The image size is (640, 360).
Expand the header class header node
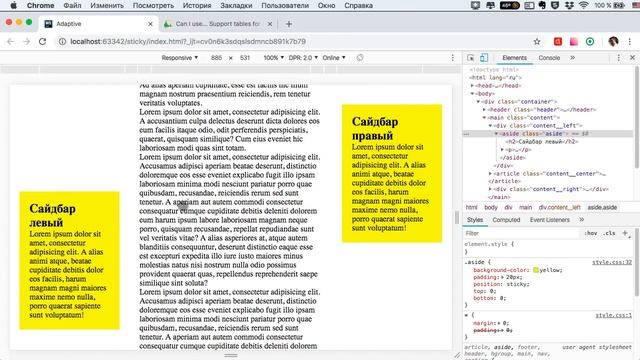[x=484, y=110]
